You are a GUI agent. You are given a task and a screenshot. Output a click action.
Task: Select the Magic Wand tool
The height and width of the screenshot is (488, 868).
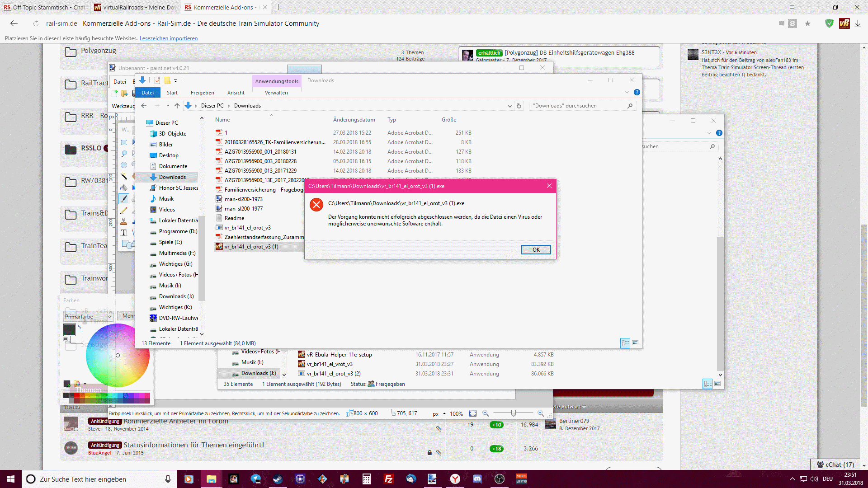[x=124, y=176]
